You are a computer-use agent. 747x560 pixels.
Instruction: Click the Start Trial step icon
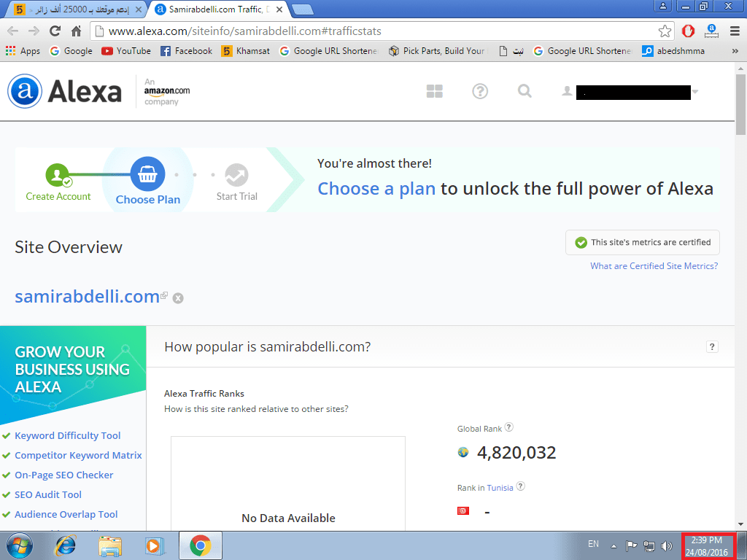[237, 175]
